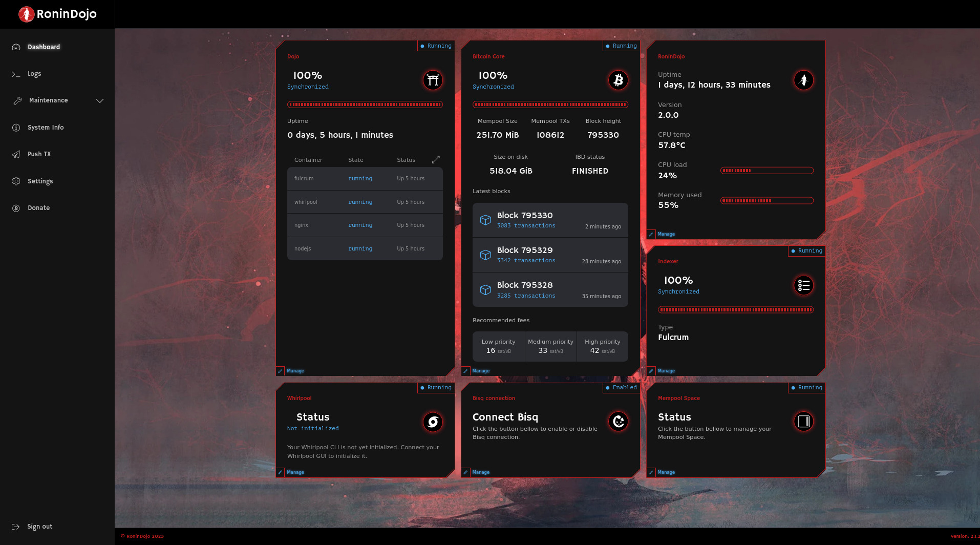Screen dimensions: 980x545
Task: Click the pencil icon on the RoninDojo card
Action: point(651,234)
